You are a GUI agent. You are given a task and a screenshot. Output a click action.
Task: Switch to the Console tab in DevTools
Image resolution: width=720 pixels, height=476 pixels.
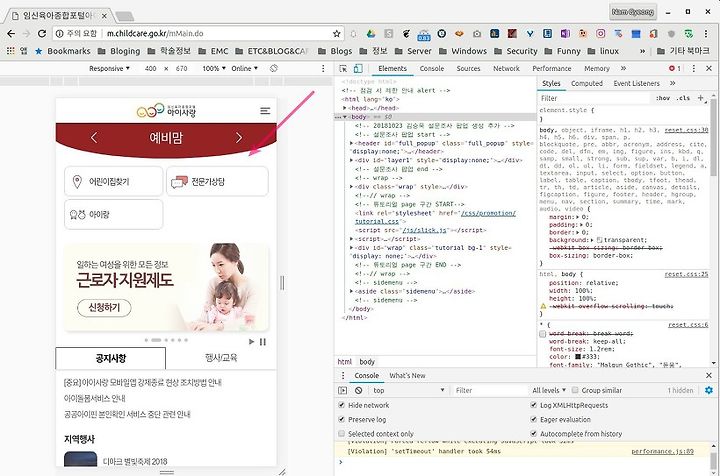[x=432, y=68]
